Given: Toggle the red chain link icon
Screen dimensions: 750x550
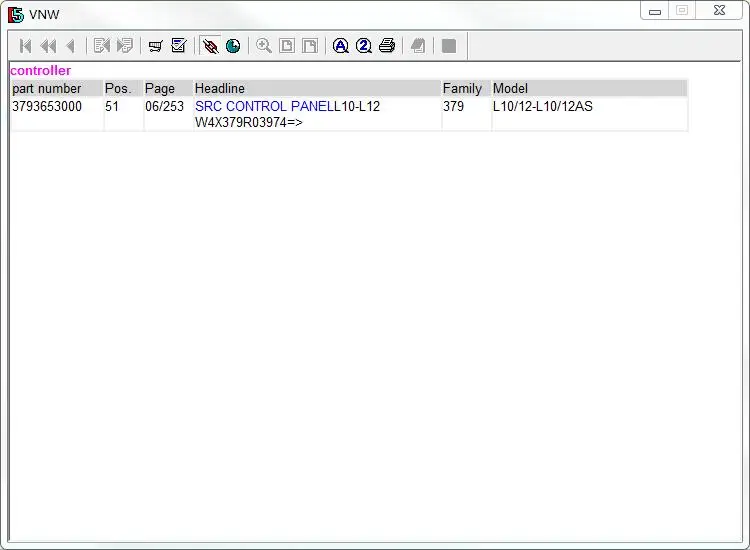Looking at the screenshot, I should pyautogui.click(x=210, y=46).
